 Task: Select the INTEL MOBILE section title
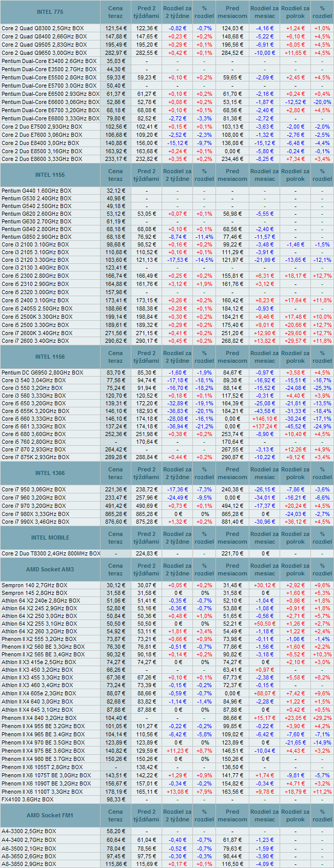pyautogui.click(x=50, y=538)
